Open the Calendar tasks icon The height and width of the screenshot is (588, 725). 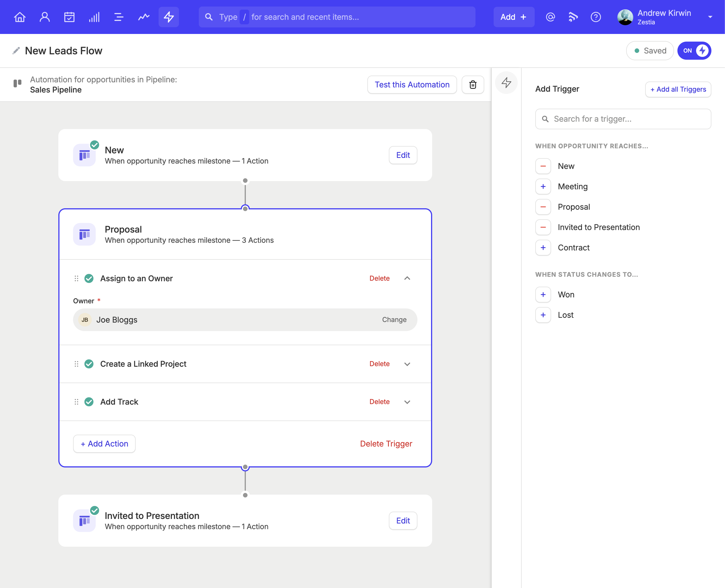pos(69,17)
